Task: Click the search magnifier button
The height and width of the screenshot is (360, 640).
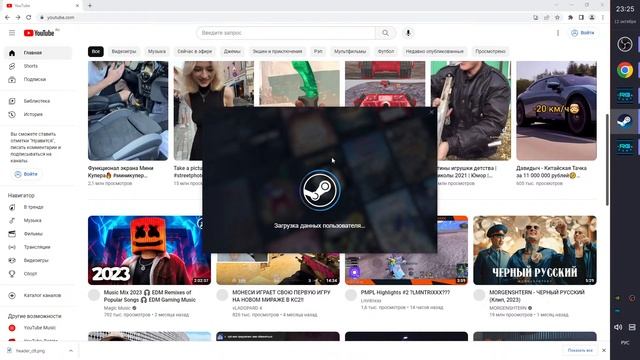Action: point(385,33)
